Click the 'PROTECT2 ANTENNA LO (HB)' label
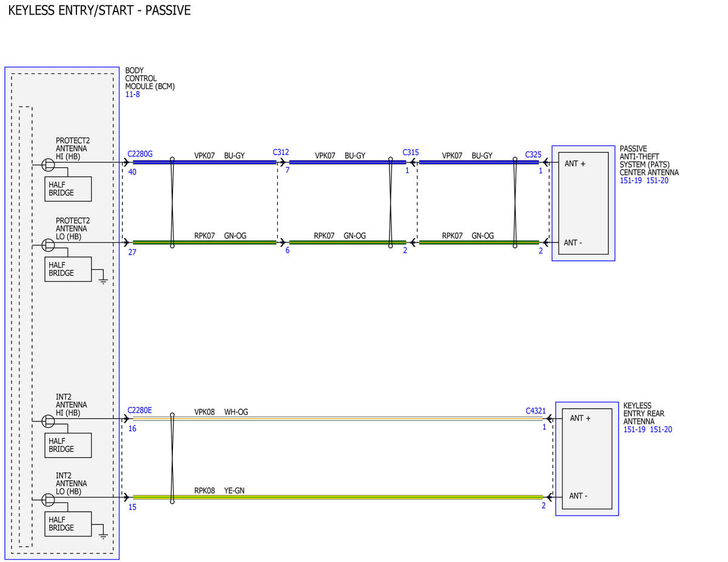 click(73, 229)
